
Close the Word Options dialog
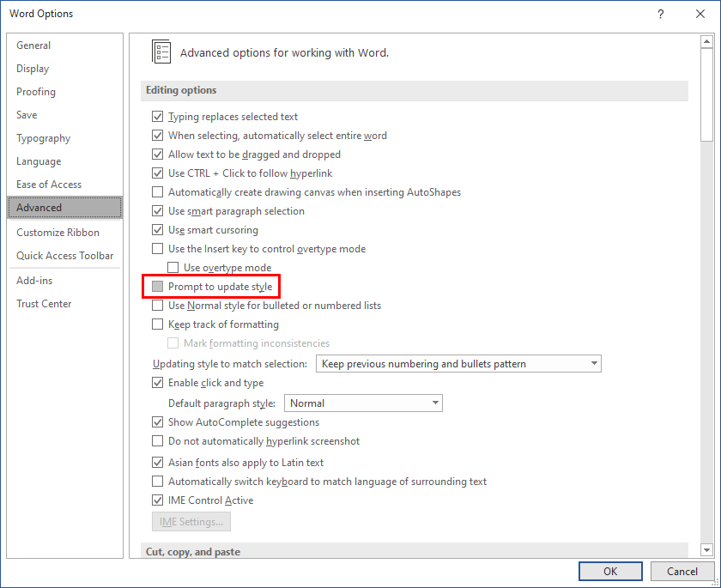700,14
